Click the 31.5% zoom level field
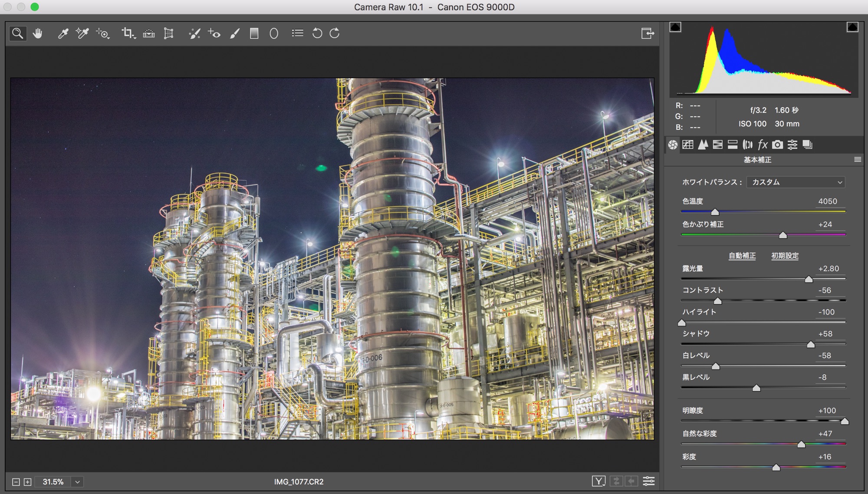The image size is (868, 494). (x=53, y=482)
